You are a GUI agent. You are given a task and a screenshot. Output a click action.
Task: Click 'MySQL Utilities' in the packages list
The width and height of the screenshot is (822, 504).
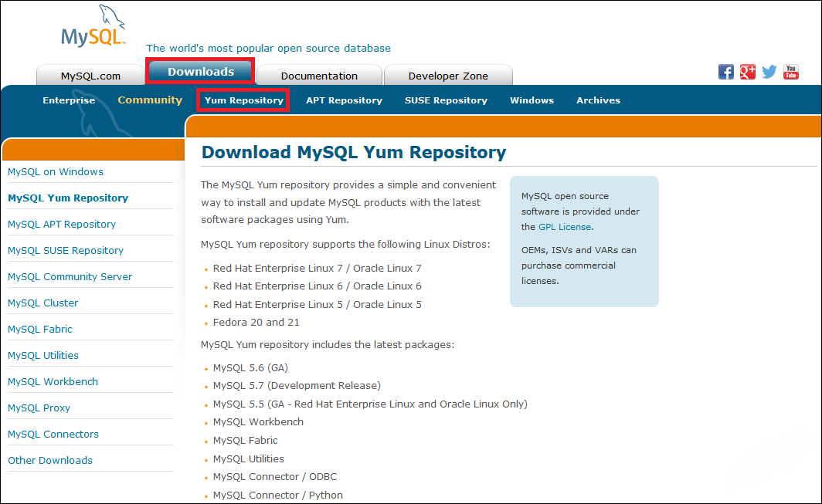point(249,459)
